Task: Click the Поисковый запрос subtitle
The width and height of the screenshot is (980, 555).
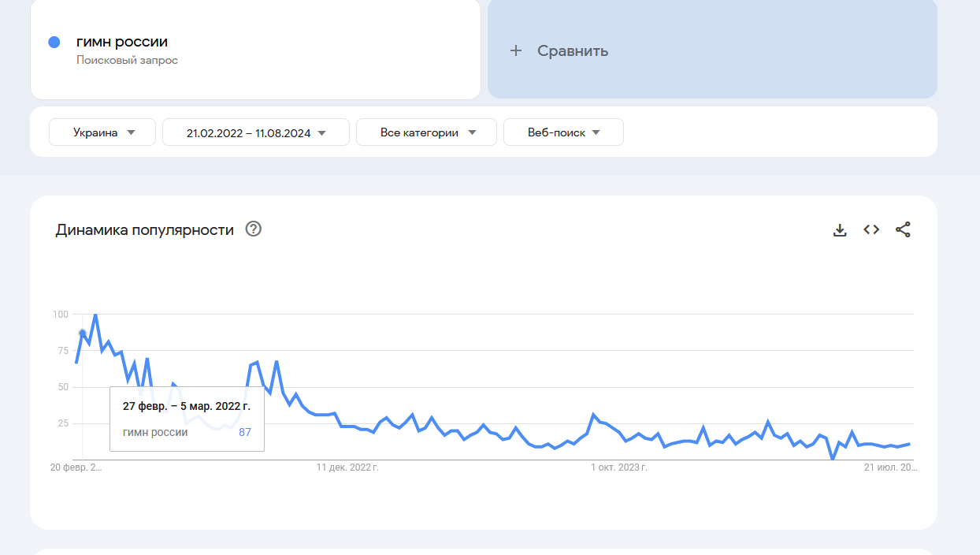Action: [127, 60]
